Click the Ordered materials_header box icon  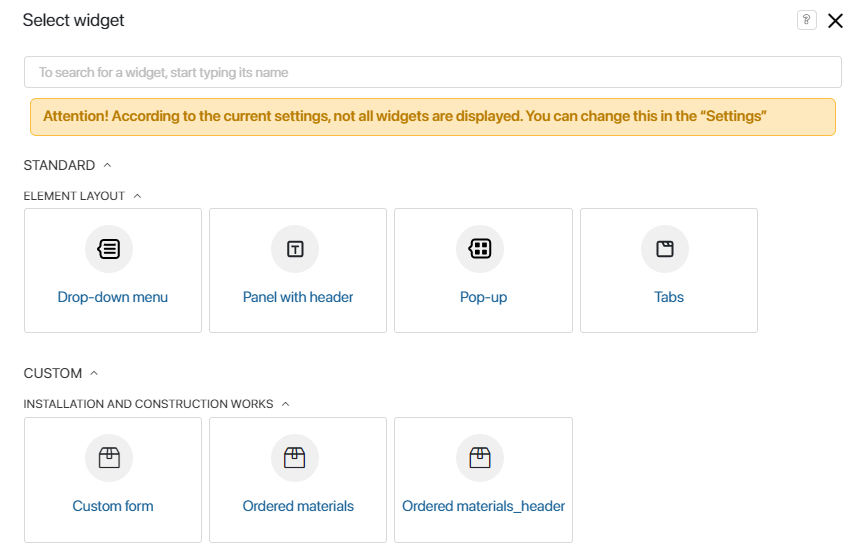[x=480, y=458]
